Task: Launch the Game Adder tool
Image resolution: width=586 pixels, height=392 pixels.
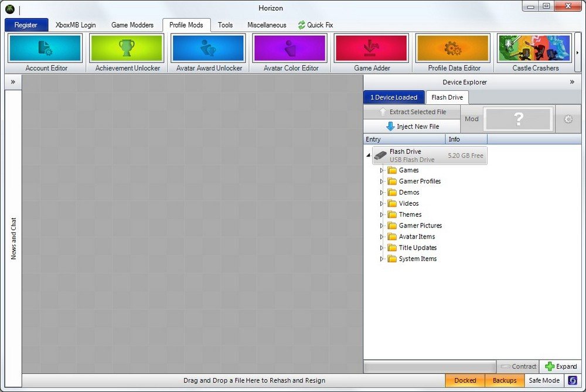Action: point(371,53)
